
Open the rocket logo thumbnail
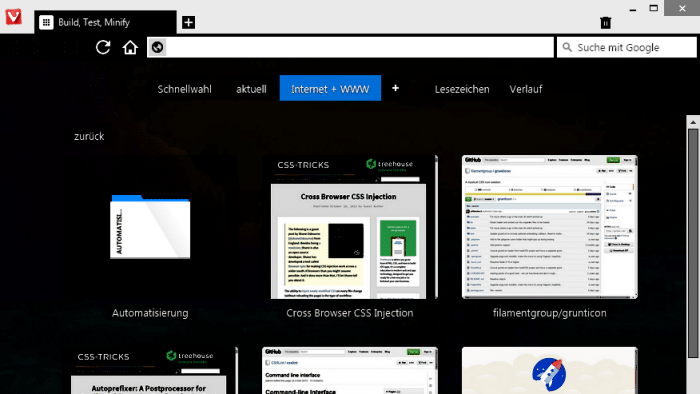pos(550,370)
